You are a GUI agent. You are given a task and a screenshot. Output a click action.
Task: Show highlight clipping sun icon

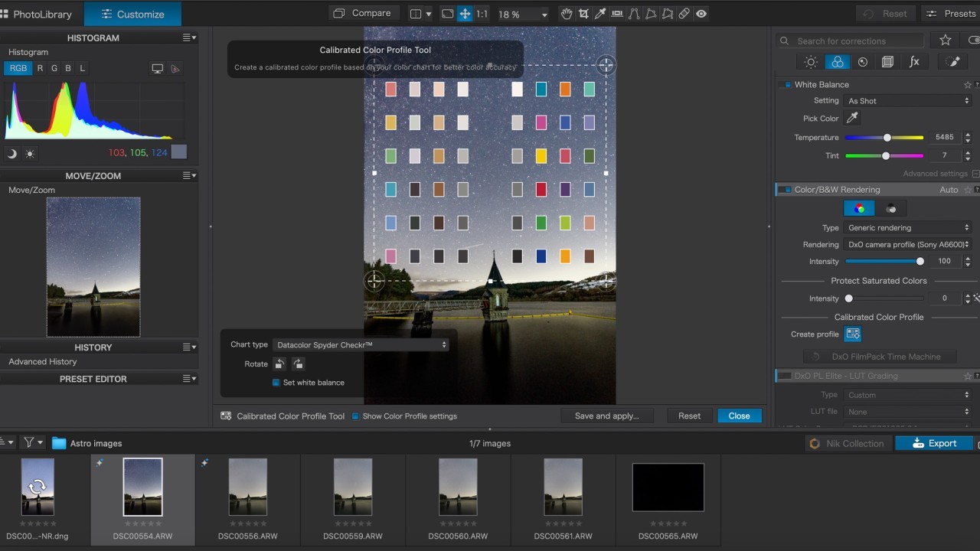coord(30,153)
